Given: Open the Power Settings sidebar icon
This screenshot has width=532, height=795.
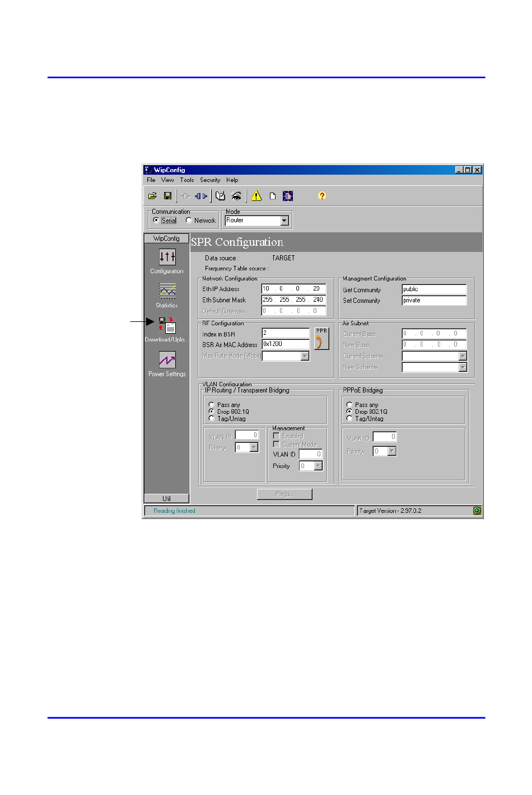Looking at the screenshot, I should [167, 359].
